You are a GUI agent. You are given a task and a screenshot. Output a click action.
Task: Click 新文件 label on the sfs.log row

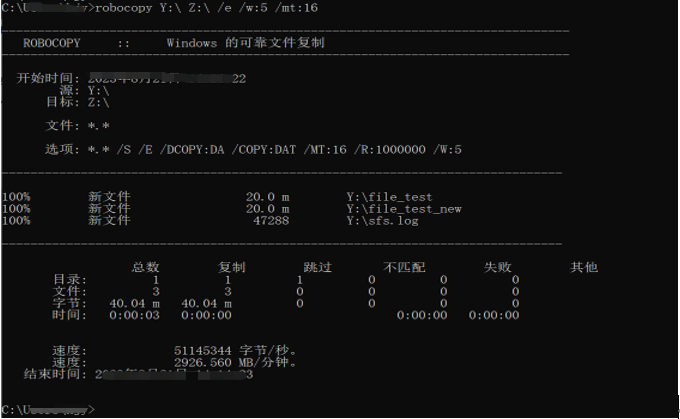[x=109, y=220]
